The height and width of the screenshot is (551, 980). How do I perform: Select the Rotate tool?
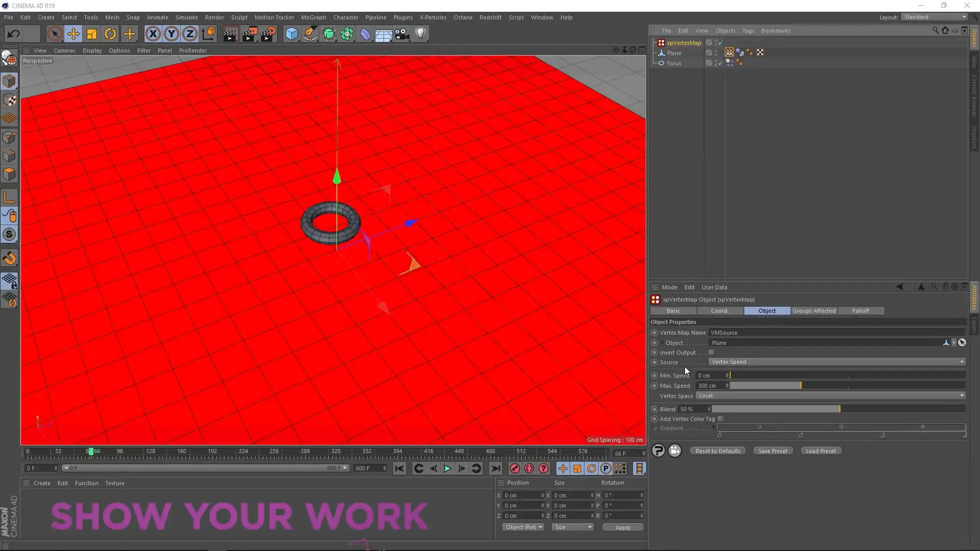110,34
